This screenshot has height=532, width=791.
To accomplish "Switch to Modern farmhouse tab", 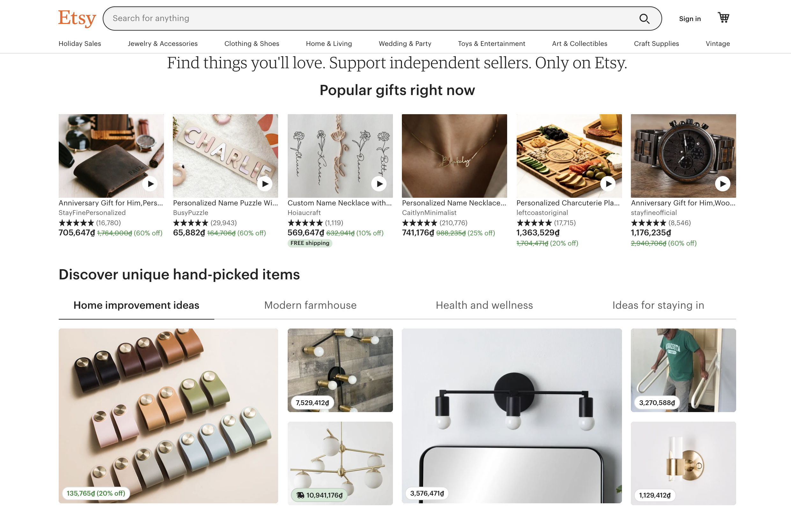I will click(311, 305).
